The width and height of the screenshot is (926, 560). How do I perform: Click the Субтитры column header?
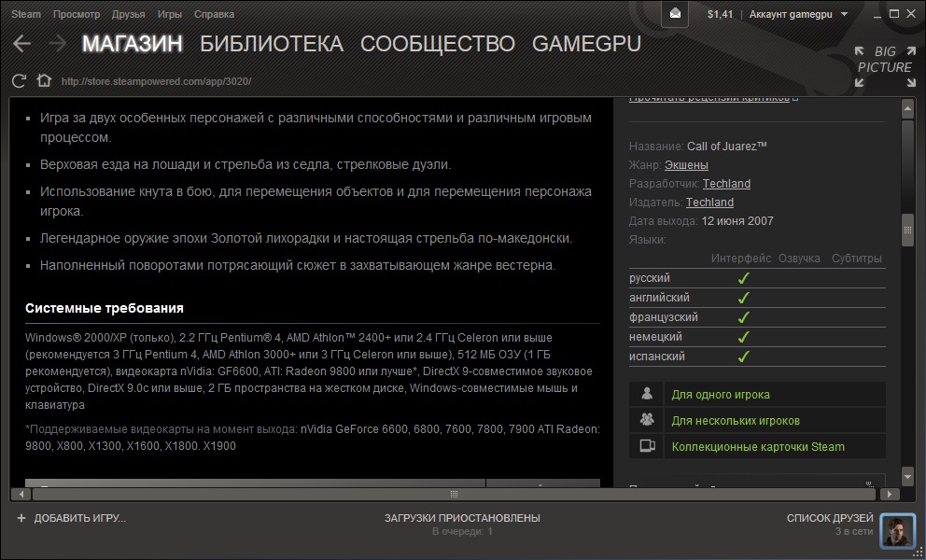click(x=856, y=259)
